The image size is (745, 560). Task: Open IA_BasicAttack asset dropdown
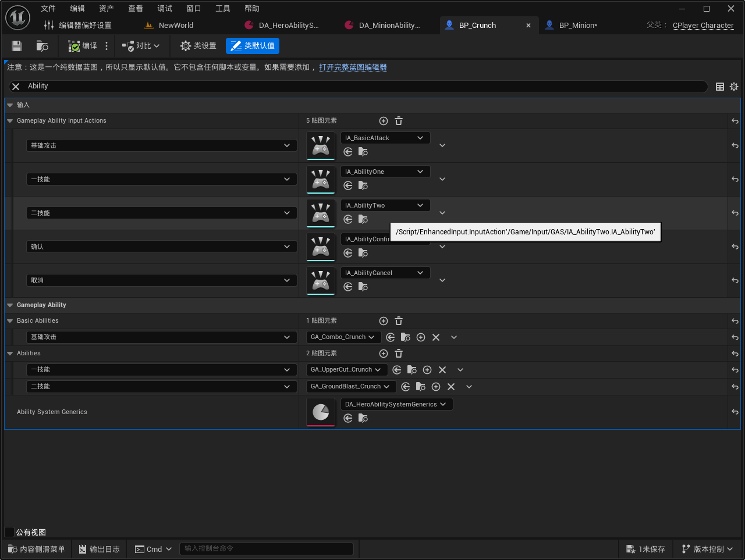click(385, 138)
